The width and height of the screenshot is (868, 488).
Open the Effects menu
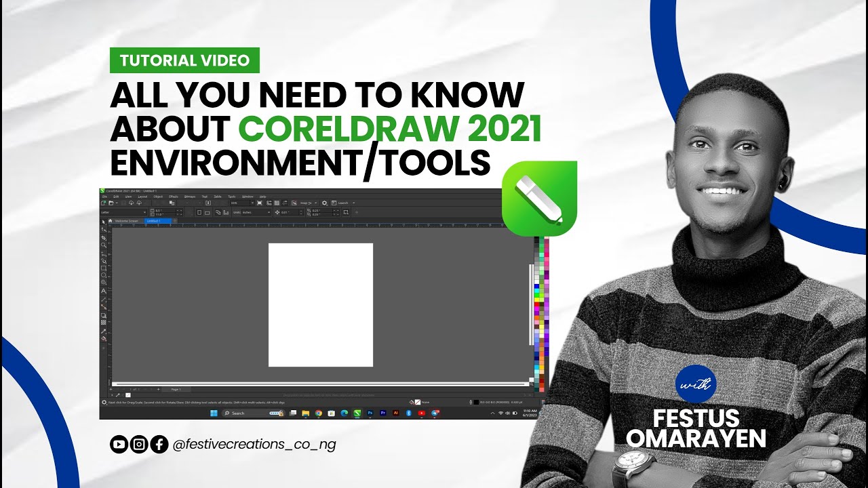click(x=174, y=197)
